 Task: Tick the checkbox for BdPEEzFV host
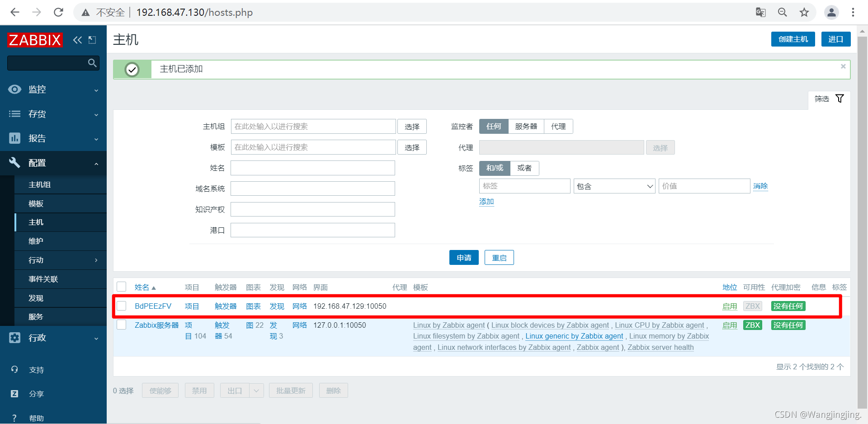122,306
